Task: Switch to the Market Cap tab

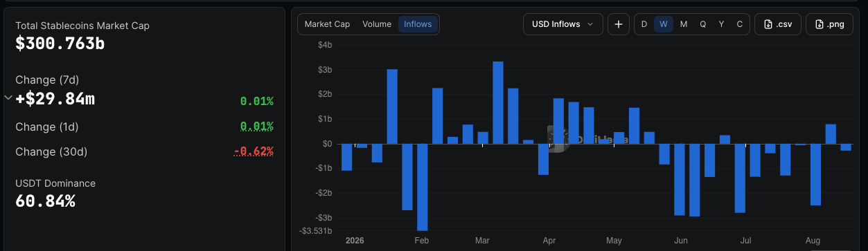Action: (327, 24)
